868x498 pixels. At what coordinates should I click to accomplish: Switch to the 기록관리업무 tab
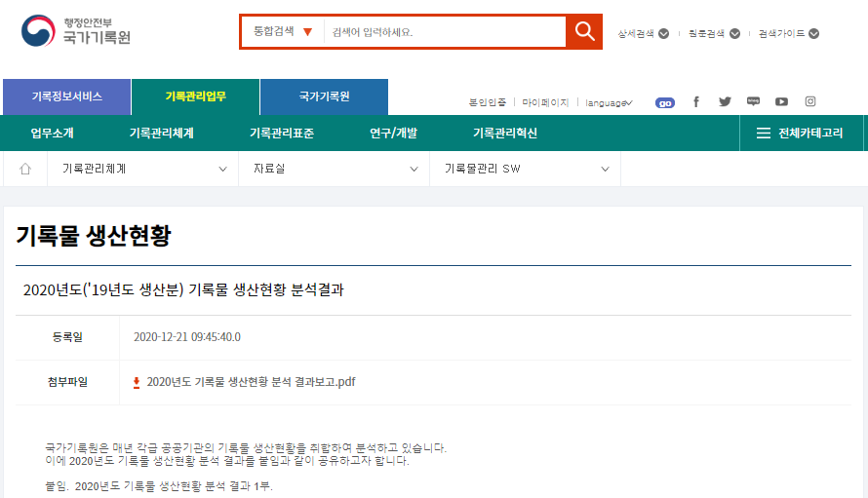(x=195, y=96)
